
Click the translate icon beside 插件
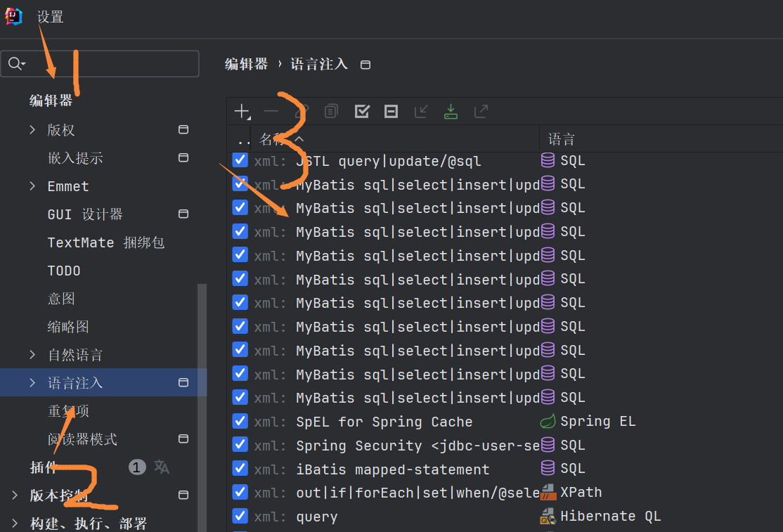161,467
